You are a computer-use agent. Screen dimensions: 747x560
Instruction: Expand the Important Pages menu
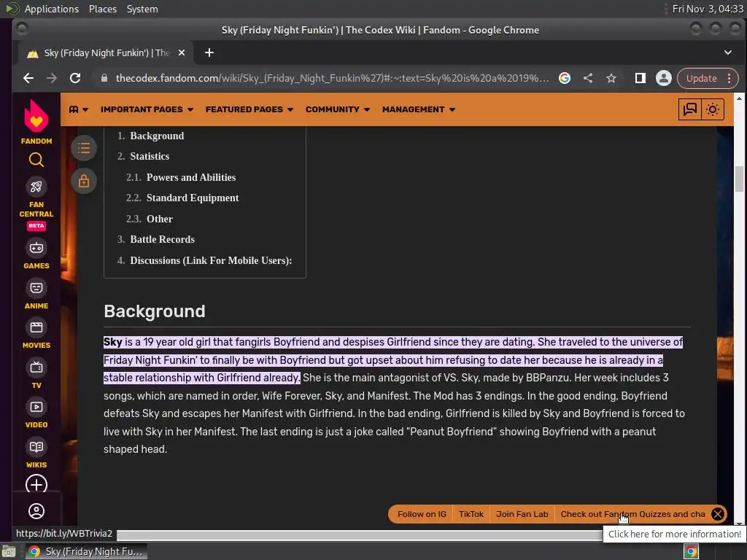tap(147, 109)
